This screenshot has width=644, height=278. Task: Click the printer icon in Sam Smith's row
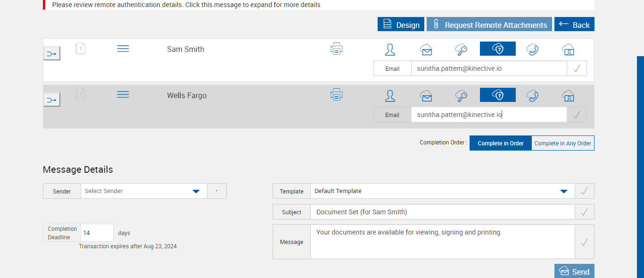point(337,49)
